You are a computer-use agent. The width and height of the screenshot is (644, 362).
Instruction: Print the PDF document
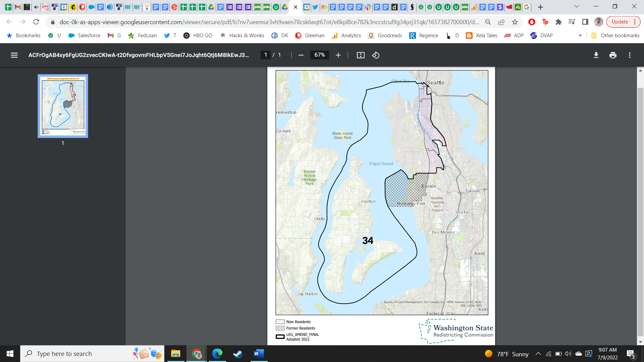tap(613, 55)
